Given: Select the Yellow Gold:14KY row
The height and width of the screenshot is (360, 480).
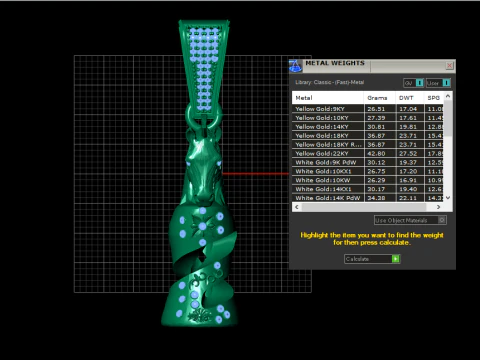Looking at the screenshot, I should [368, 127].
